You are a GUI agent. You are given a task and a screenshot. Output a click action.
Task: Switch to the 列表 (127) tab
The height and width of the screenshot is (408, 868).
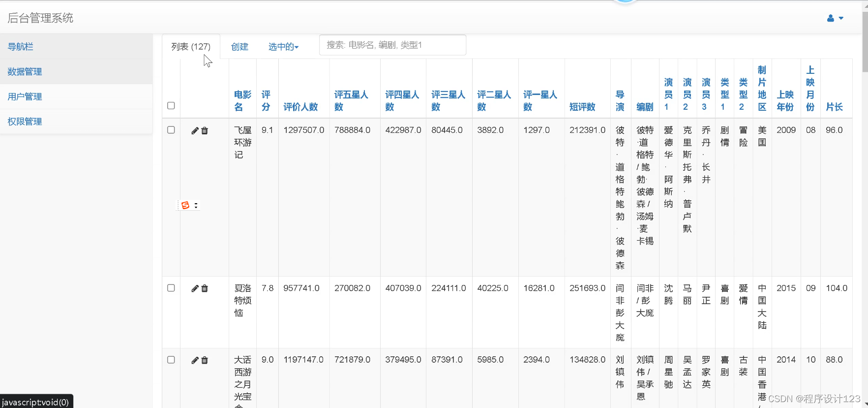point(191,47)
